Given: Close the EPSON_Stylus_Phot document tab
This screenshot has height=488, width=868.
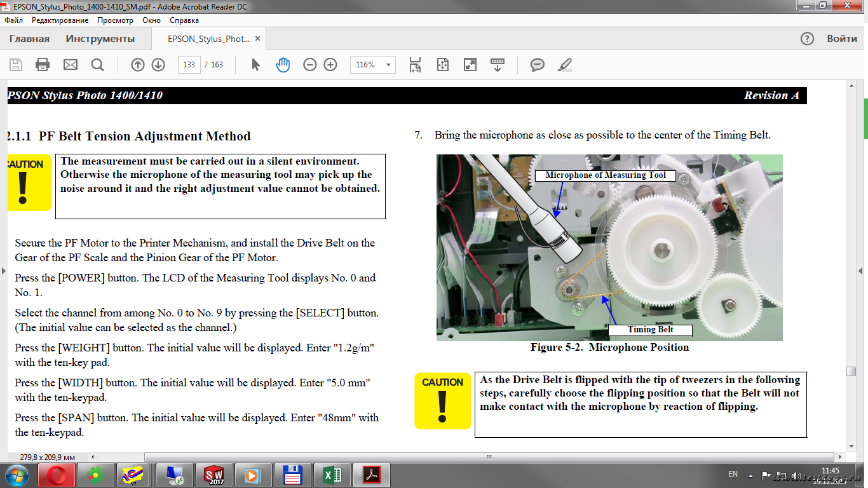Looking at the screenshot, I should pos(257,39).
